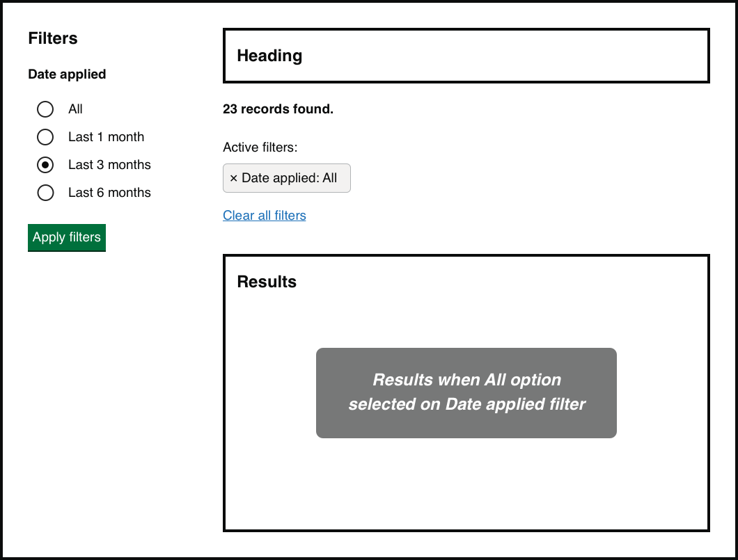
Task: Click the gray results placeholder box
Action: (466, 392)
